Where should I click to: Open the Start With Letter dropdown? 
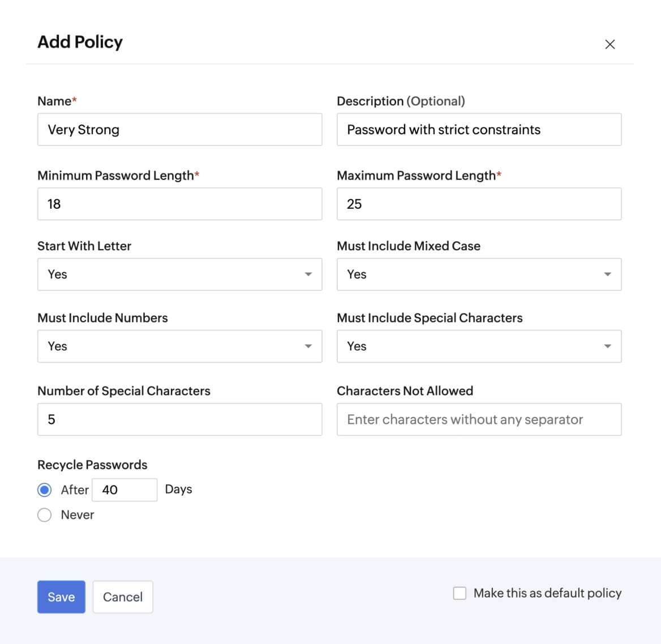point(179,274)
